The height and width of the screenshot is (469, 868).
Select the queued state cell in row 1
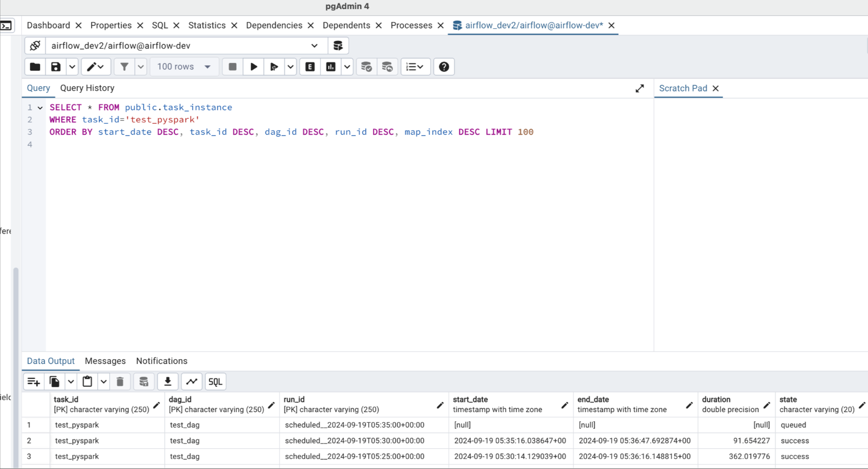coord(793,425)
